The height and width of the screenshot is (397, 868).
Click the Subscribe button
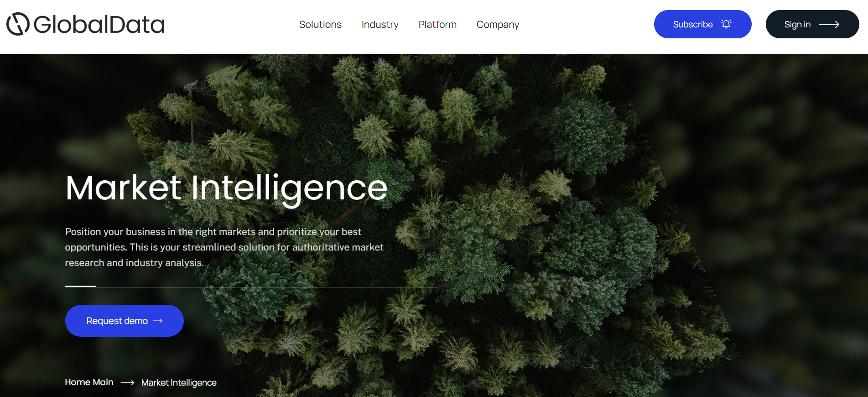pos(702,24)
